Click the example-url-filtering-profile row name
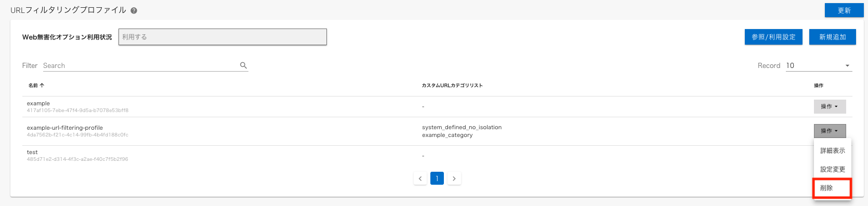The height and width of the screenshot is (206, 868). [x=65, y=128]
